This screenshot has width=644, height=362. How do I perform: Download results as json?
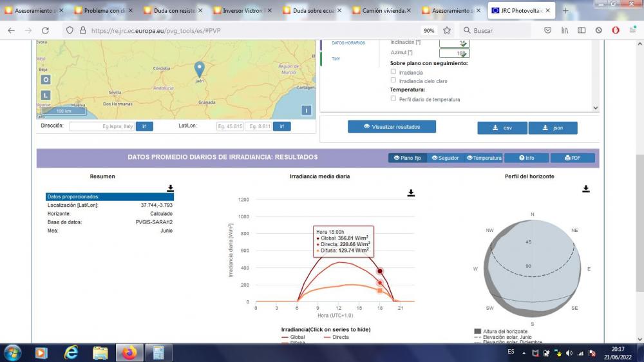pyautogui.click(x=553, y=128)
